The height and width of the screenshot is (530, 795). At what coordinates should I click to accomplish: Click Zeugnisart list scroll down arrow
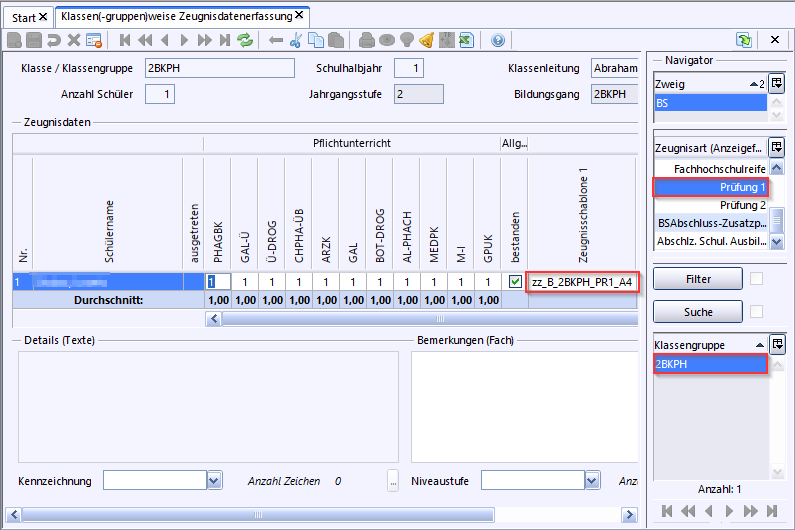pyautogui.click(x=777, y=242)
